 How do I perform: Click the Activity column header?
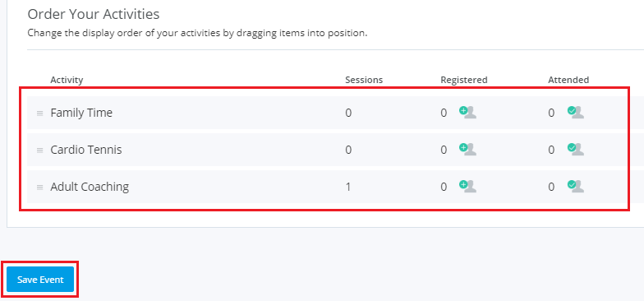67,80
